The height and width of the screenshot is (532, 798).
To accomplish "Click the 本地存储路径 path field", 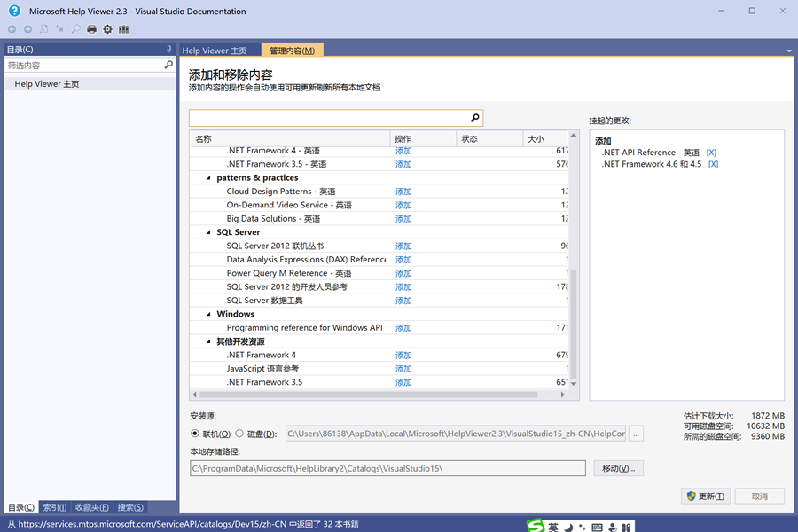I will pyautogui.click(x=387, y=468).
